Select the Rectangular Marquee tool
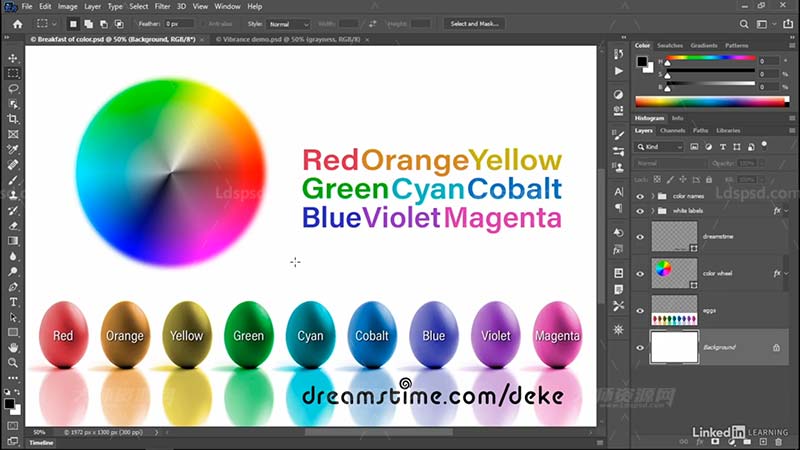The width and height of the screenshot is (800, 450). pos(13,73)
